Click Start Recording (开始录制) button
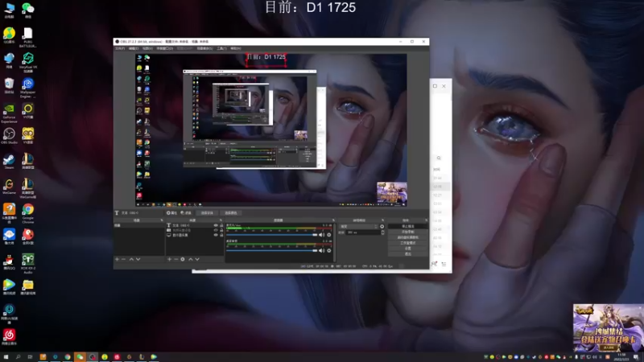 click(x=408, y=232)
